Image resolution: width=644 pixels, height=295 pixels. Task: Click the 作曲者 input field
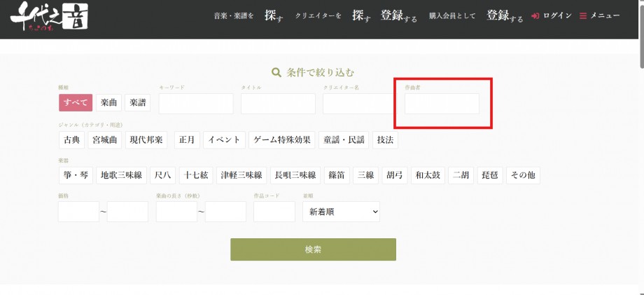442,104
